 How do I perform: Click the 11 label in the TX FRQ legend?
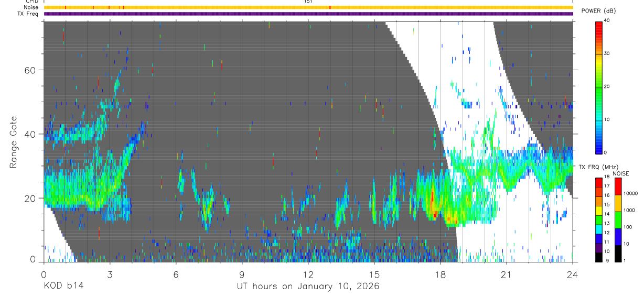pos(607,242)
